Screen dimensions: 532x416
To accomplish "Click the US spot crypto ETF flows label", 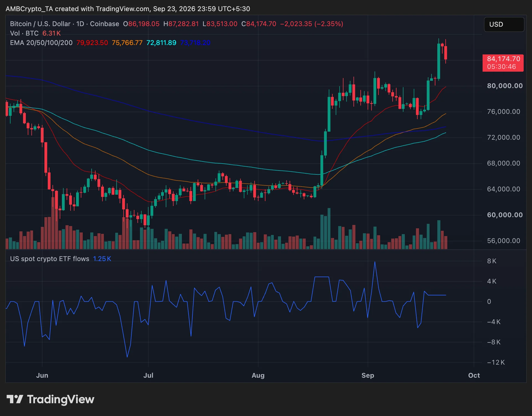I will point(50,259).
